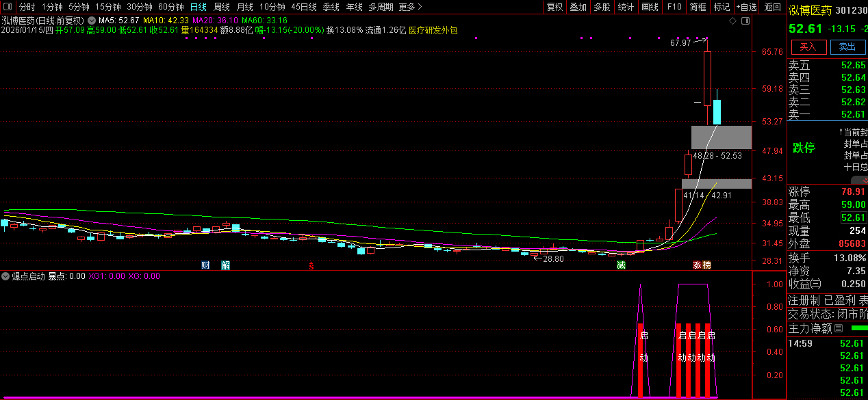The image size is (868, 400).
Task: Click the 榜 marker at chart bottom
Action: pos(706,265)
